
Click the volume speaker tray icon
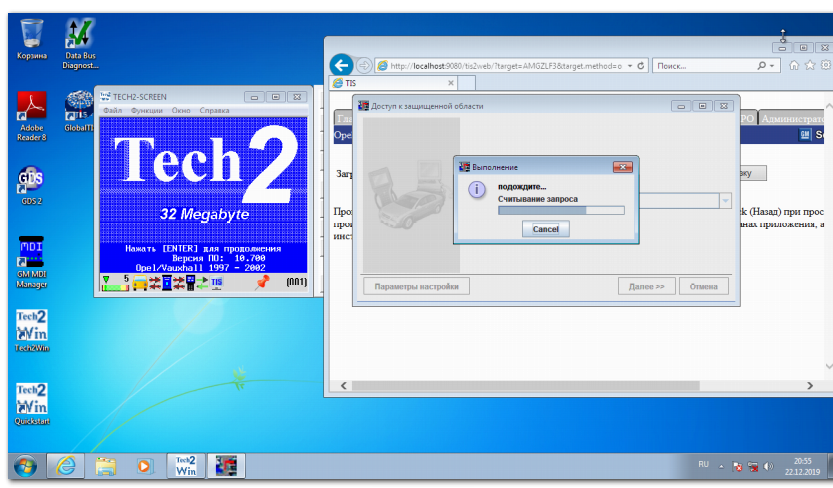(768, 467)
